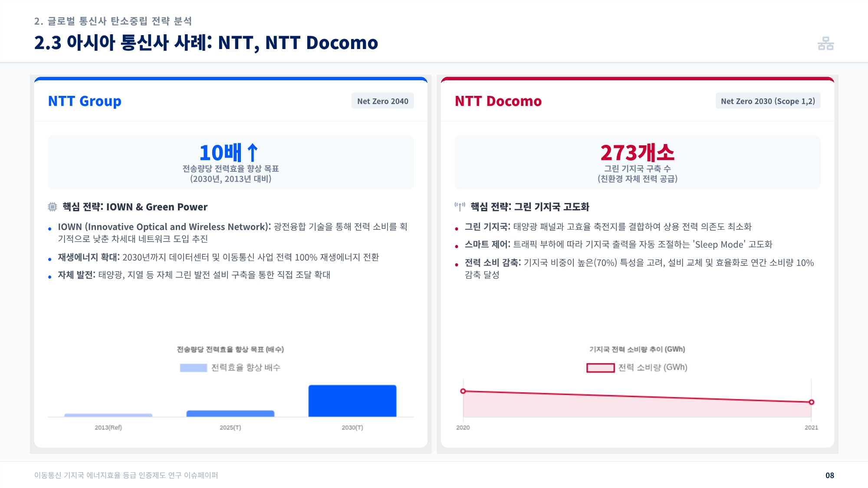Viewport: 868px width, 488px height.
Task: Click the blue up arrow next to 10배
Action: tap(253, 153)
